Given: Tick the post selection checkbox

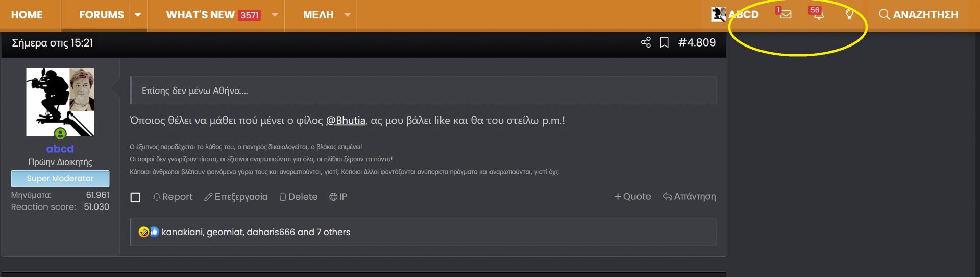Looking at the screenshot, I should [x=135, y=197].
